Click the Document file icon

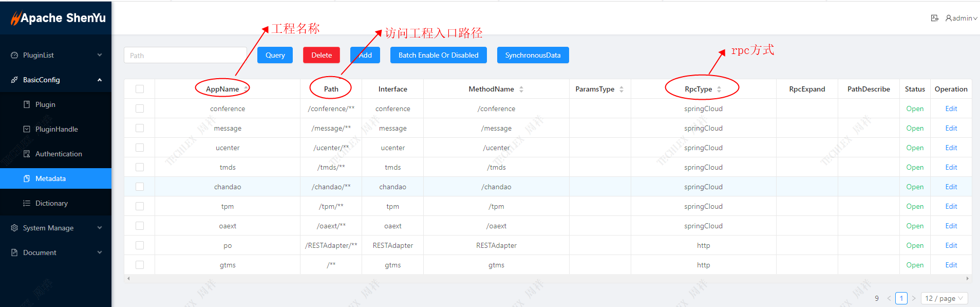[14, 252]
